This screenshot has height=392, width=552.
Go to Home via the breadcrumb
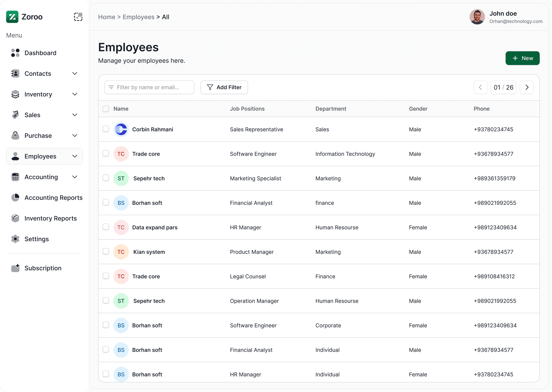pos(107,17)
